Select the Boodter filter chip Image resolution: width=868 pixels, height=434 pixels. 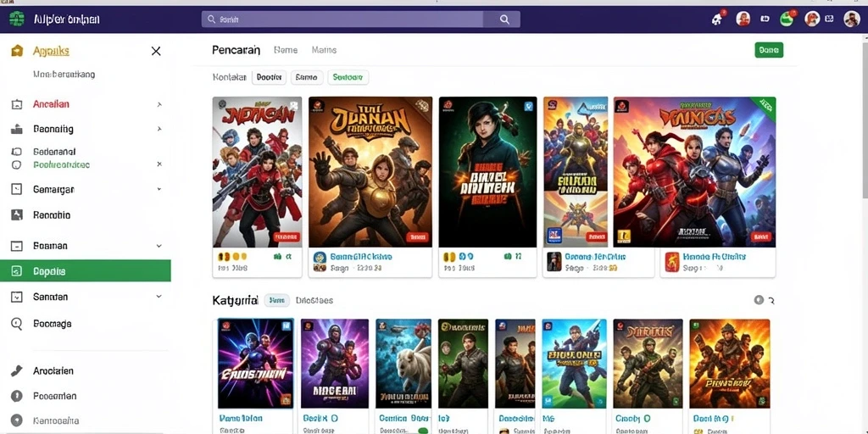269,77
